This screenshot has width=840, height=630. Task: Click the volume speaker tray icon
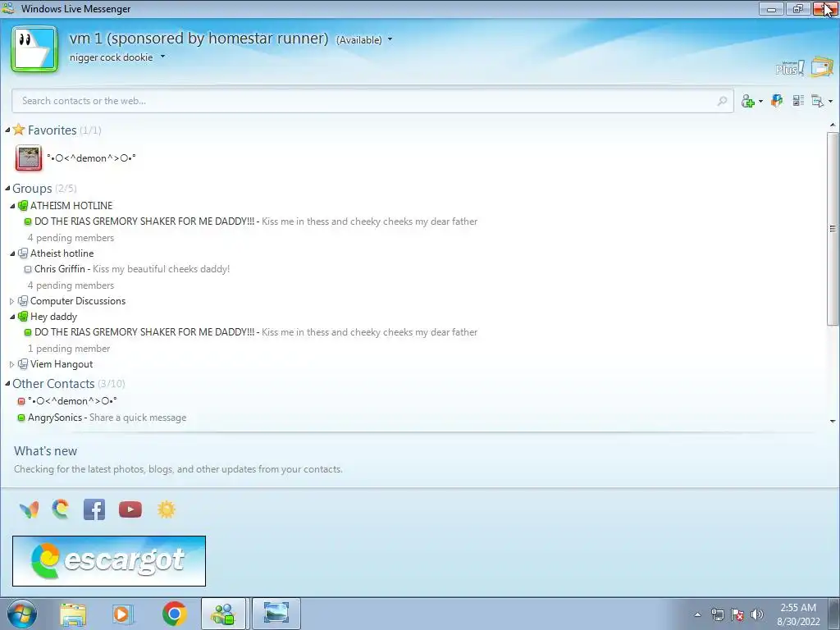click(757, 614)
